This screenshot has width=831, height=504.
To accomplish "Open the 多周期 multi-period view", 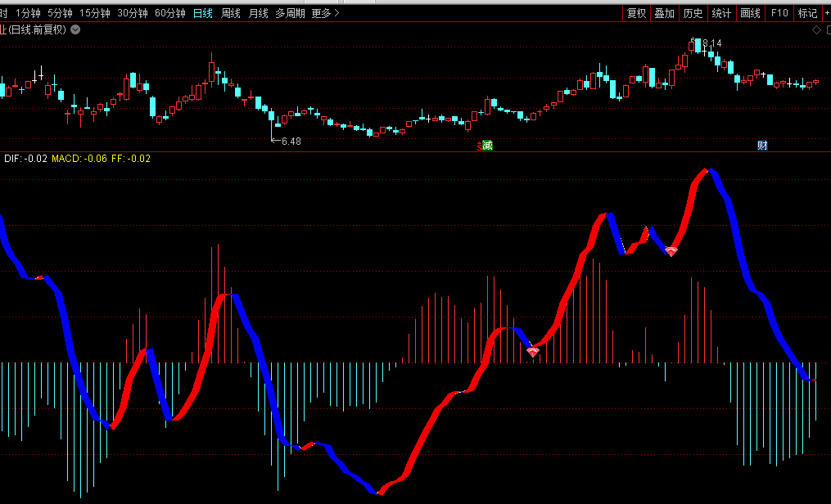I will [289, 13].
